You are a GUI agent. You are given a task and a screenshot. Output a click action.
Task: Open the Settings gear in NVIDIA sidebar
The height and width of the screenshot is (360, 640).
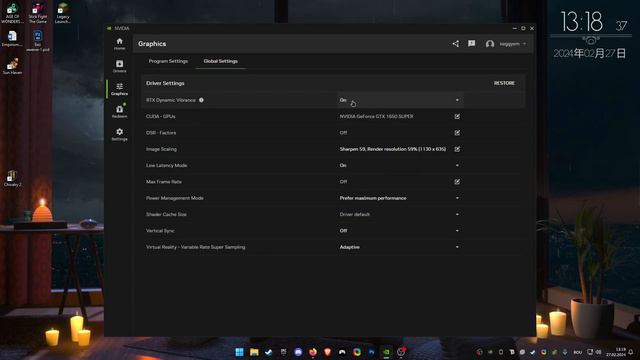point(119,134)
